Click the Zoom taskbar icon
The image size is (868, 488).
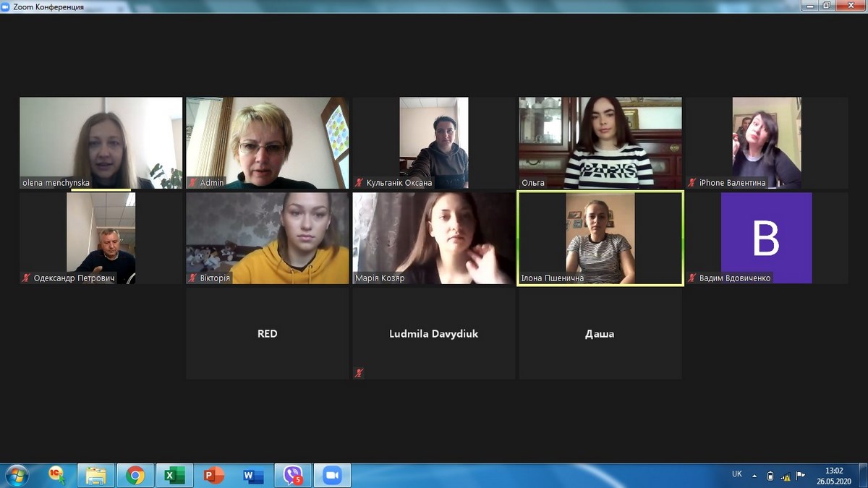[x=332, y=476]
